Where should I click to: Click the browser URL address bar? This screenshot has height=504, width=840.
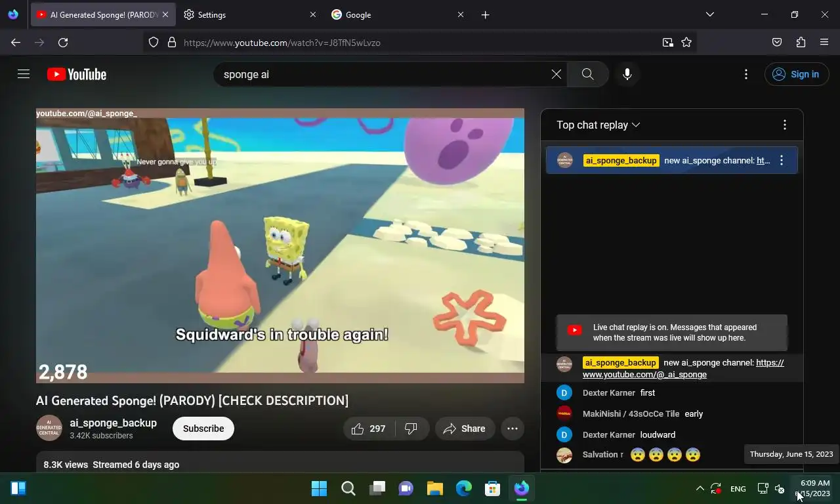coord(420,43)
